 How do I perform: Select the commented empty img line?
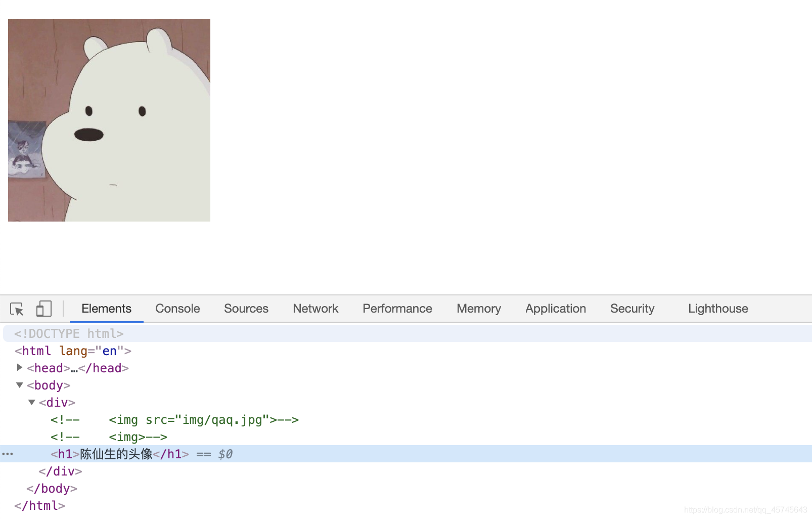coord(109,437)
